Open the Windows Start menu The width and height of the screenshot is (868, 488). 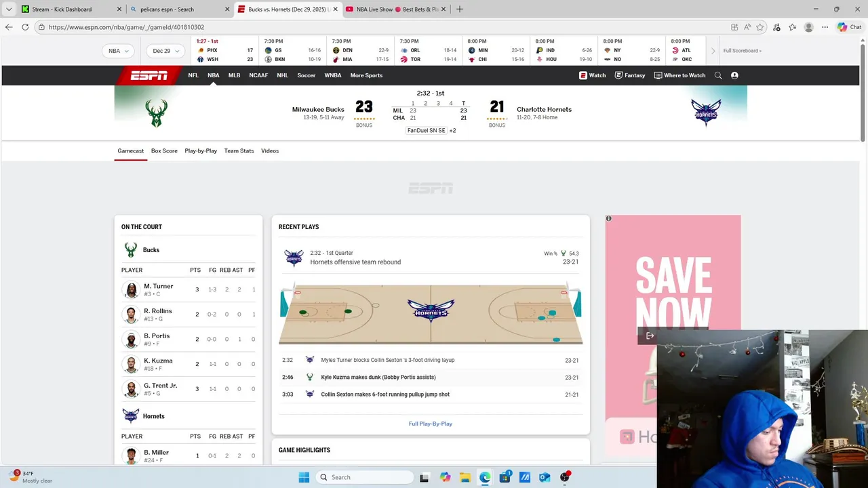(304, 477)
